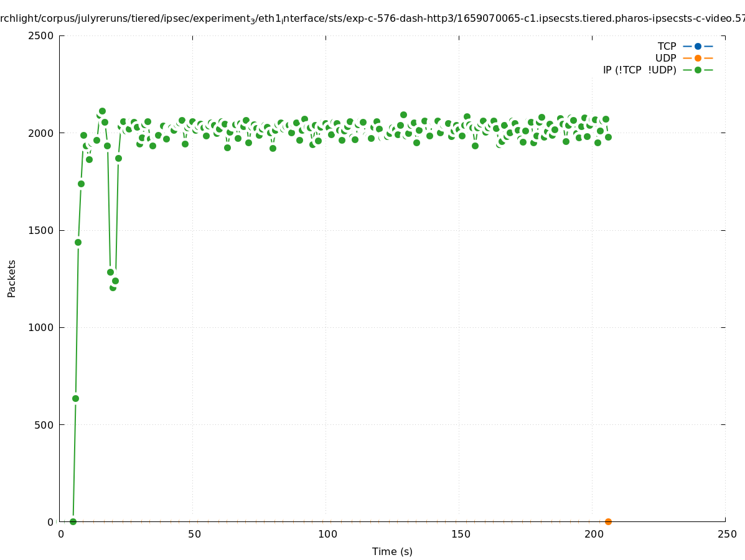The image size is (745, 560).
Task: Click the blue TCP legend marker
Action: point(698,46)
